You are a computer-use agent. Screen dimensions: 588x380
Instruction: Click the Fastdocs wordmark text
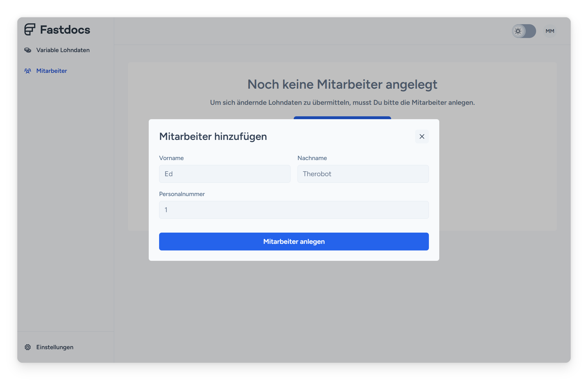65,30
